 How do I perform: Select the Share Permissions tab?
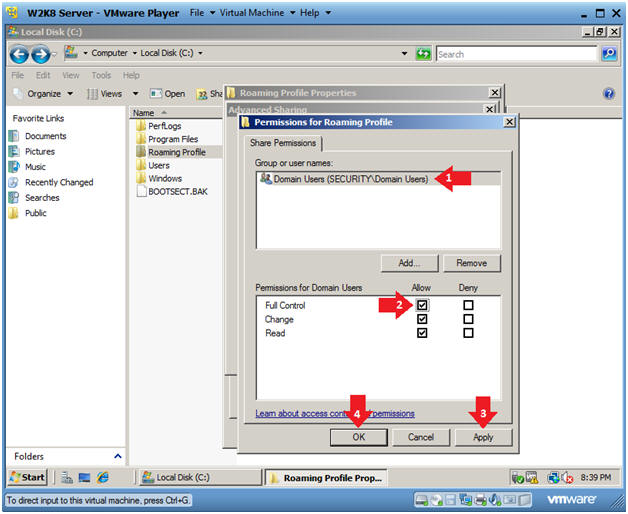pyautogui.click(x=283, y=143)
